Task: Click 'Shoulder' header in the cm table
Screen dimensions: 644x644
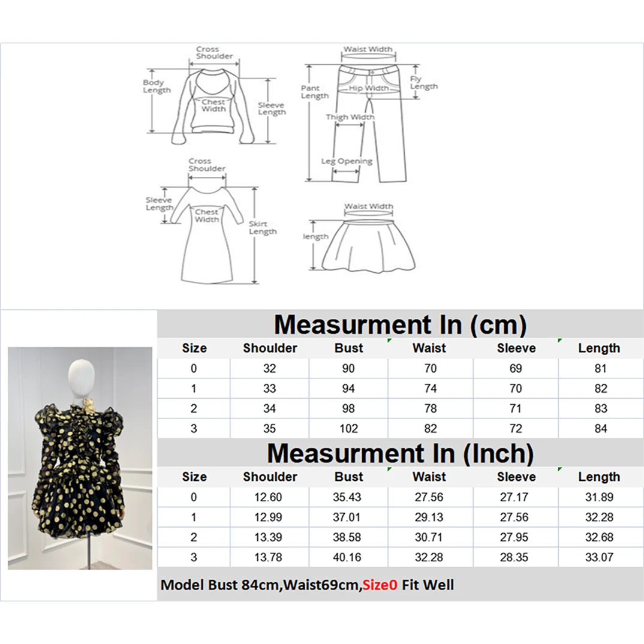Action: point(270,348)
